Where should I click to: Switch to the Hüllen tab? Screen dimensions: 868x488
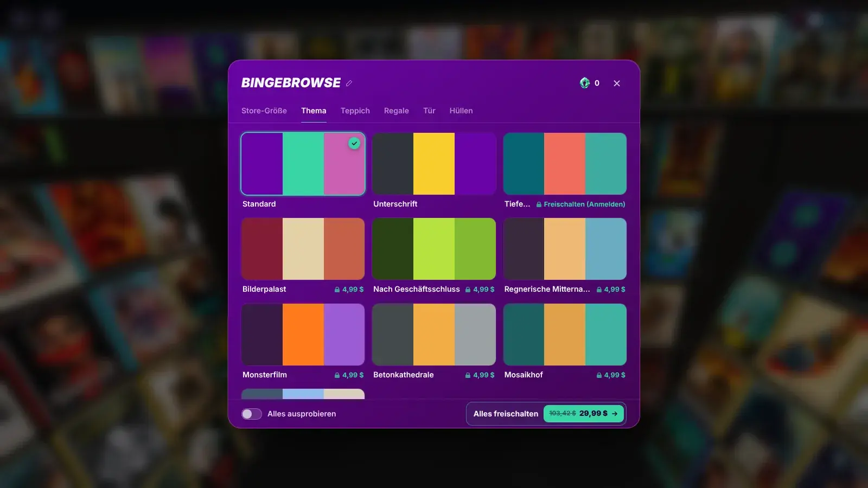(x=461, y=111)
